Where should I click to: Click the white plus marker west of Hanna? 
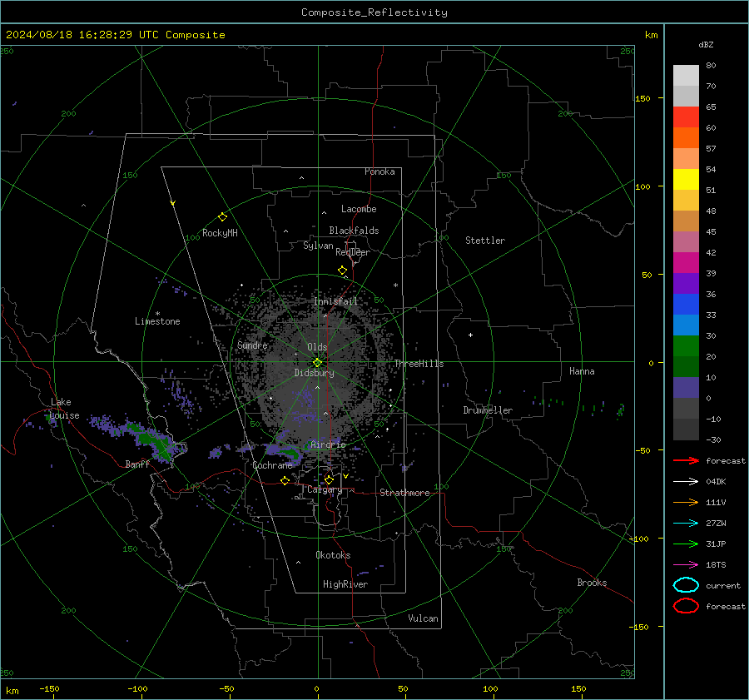point(470,335)
